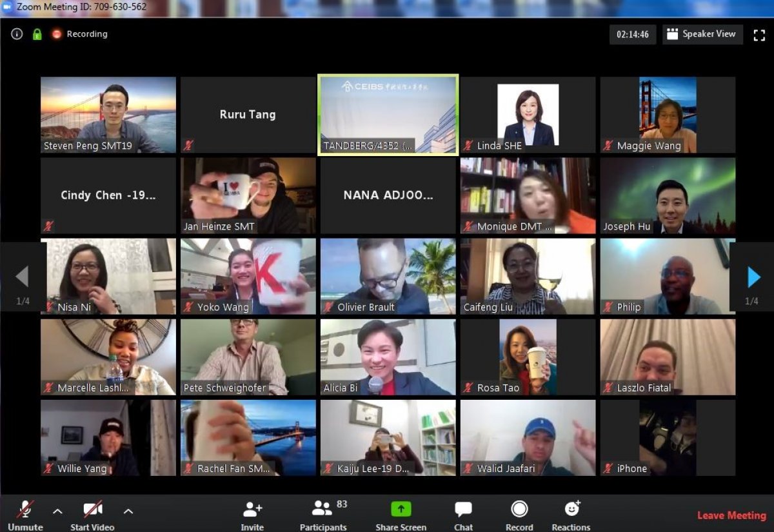This screenshot has width=774, height=532.
Task: Enter full screen mode
Action: pyautogui.click(x=759, y=35)
